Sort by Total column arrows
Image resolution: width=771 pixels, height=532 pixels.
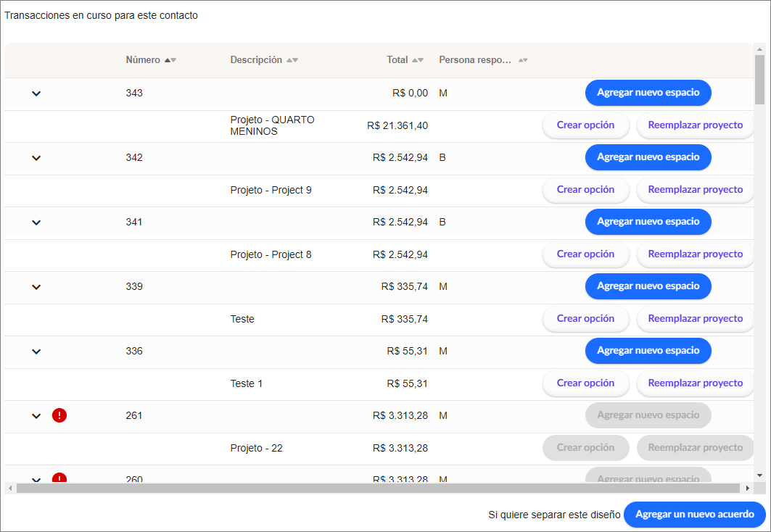point(418,60)
